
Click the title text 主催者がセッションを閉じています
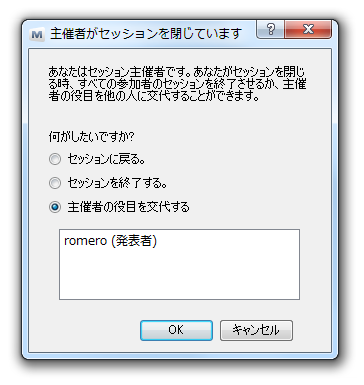(x=146, y=34)
